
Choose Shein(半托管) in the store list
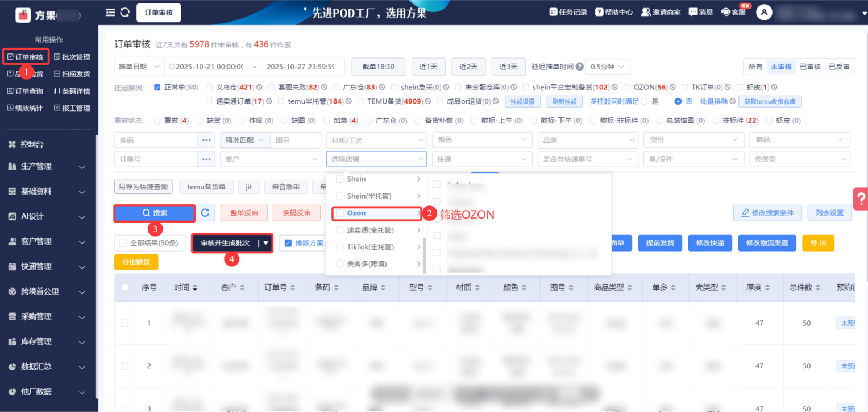click(376, 196)
